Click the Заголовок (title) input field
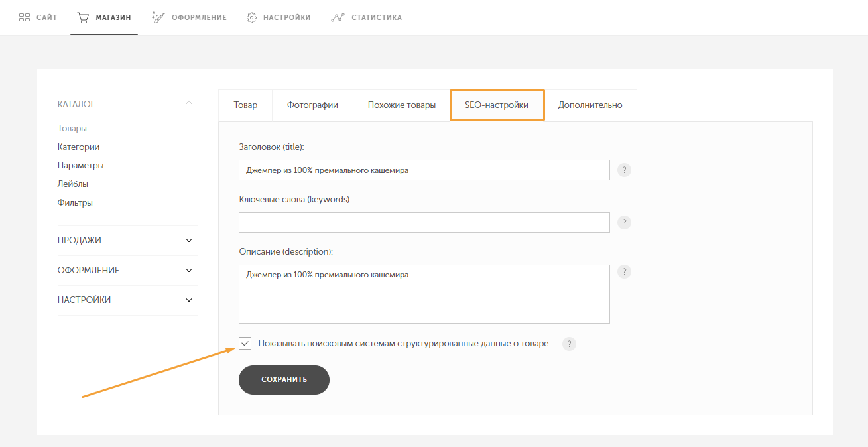The image size is (868, 447). [x=424, y=170]
